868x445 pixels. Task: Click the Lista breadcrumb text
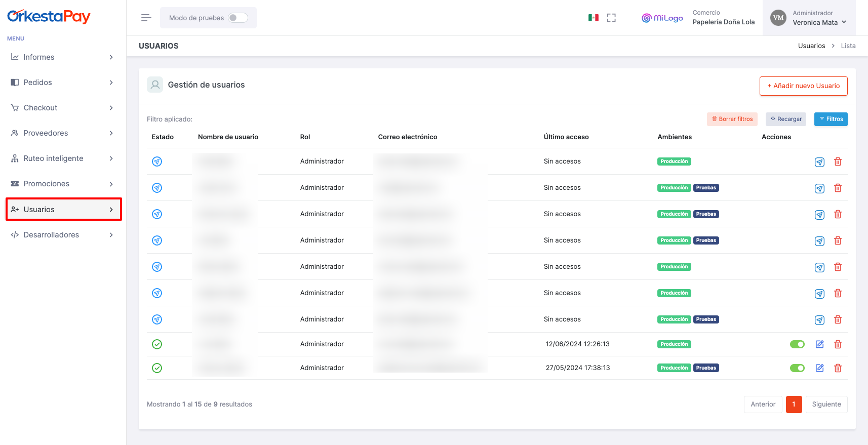[x=848, y=46]
